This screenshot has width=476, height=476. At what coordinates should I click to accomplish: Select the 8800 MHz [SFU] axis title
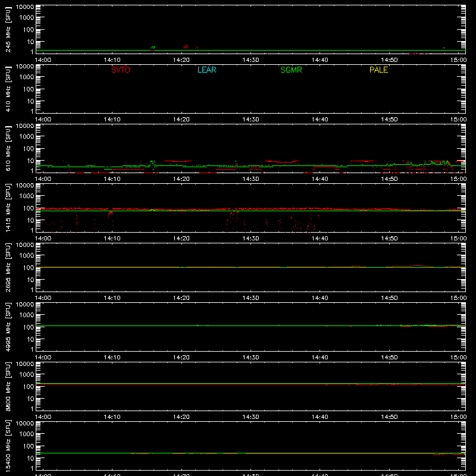pyautogui.click(x=8, y=386)
